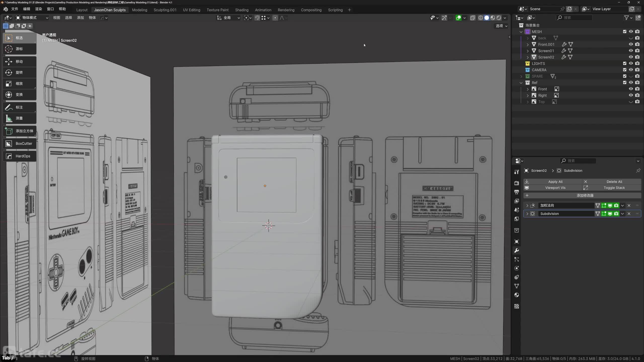
Task: Switch to material preview shading
Action: coord(493,18)
